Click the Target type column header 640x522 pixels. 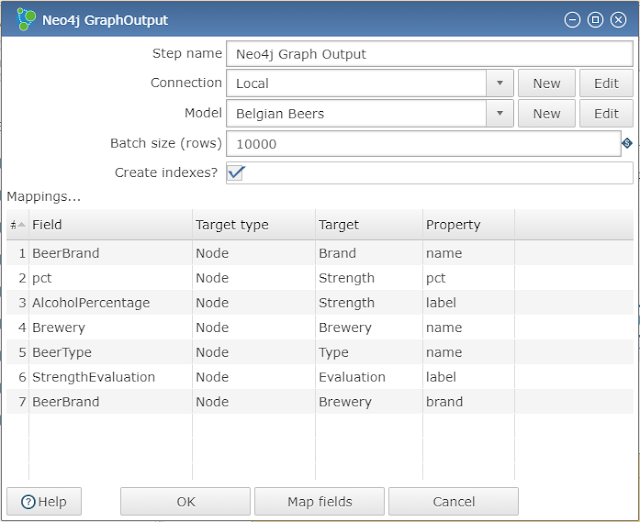click(232, 225)
